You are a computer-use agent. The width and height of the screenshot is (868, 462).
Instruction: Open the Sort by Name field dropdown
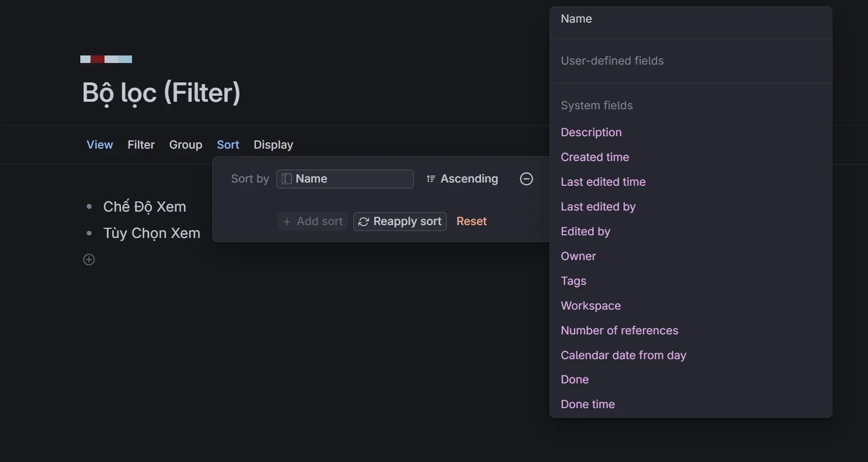pos(345,179)
